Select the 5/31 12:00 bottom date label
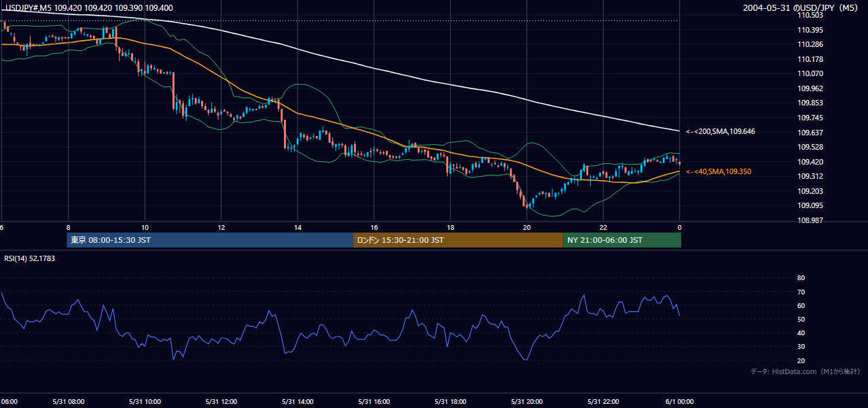Image resolution: width=868 pixels, height=408 pixels. 221,402
